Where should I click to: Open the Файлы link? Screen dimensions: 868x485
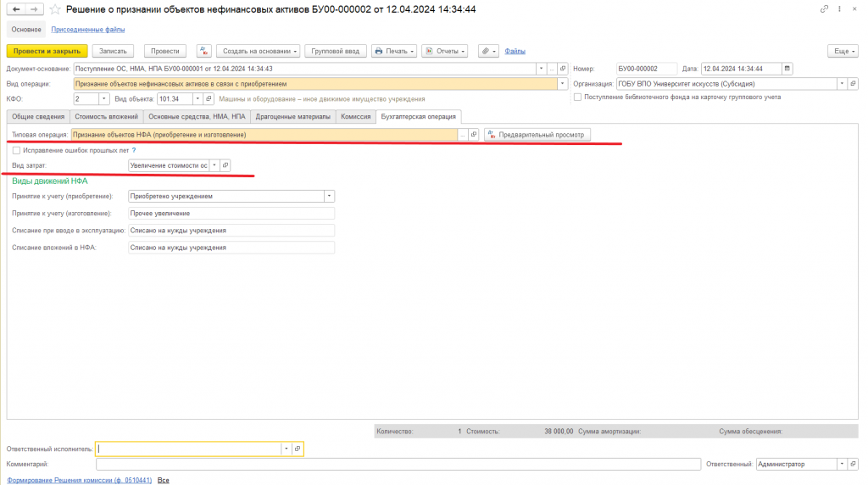click(515, 51)
